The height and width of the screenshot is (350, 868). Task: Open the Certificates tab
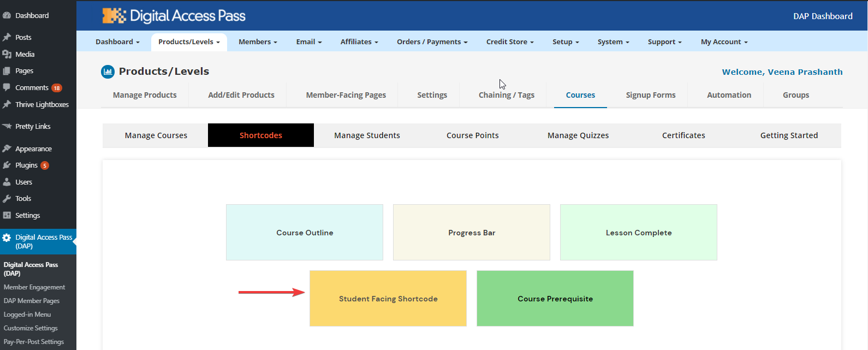pos(683,135)
